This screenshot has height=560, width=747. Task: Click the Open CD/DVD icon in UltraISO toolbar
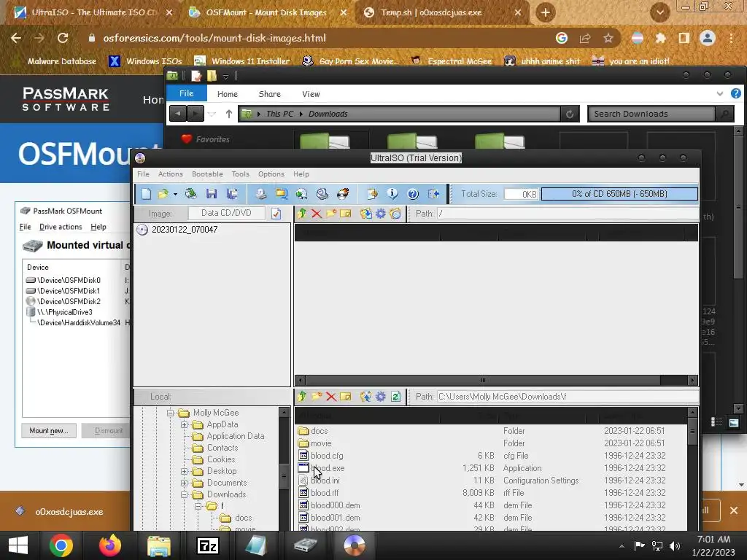(190, 194)
